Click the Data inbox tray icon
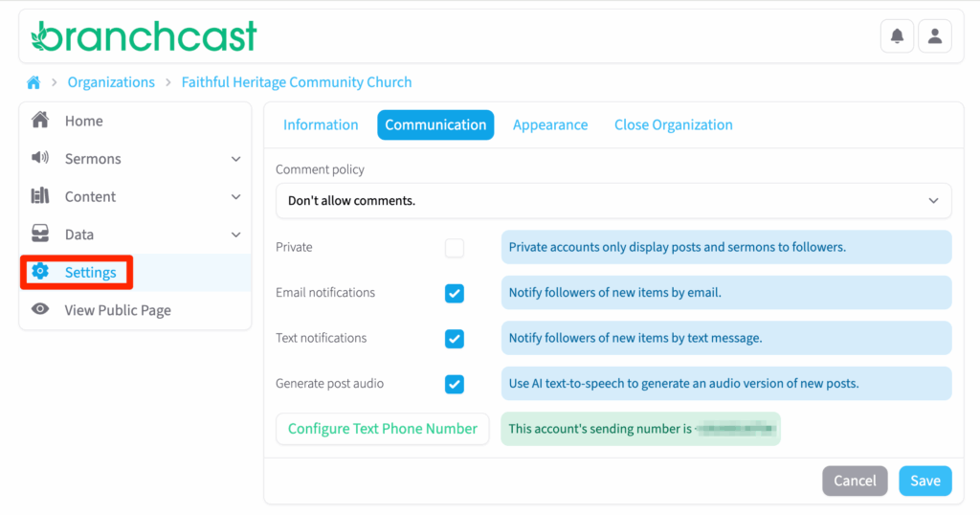This screenshot has width=980, height=515. click(x=40, y=234)
